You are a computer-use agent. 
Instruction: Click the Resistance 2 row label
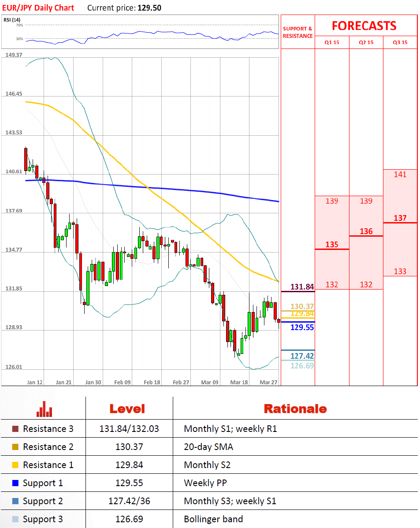[48, 447]
